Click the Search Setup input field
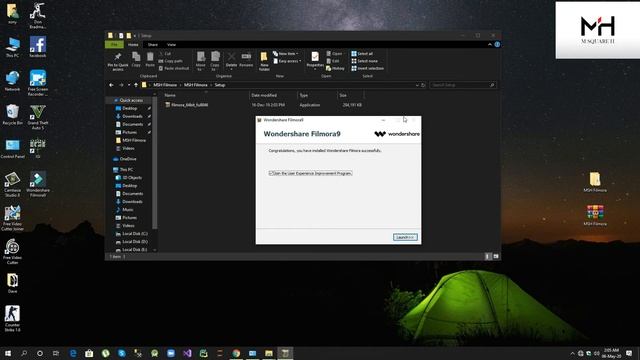This screenshot has height=360, width=640. pyautogui.click(x=462, y=85)
